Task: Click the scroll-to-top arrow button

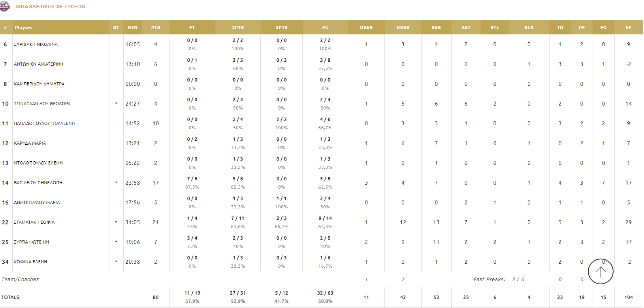Action: tap(601, 272)
